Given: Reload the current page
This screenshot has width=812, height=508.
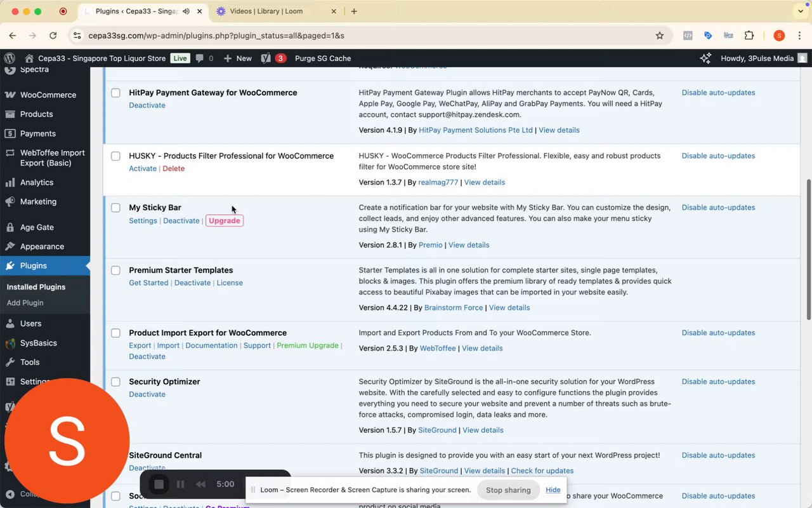Looking at the screenshot, I should (53, 36).
